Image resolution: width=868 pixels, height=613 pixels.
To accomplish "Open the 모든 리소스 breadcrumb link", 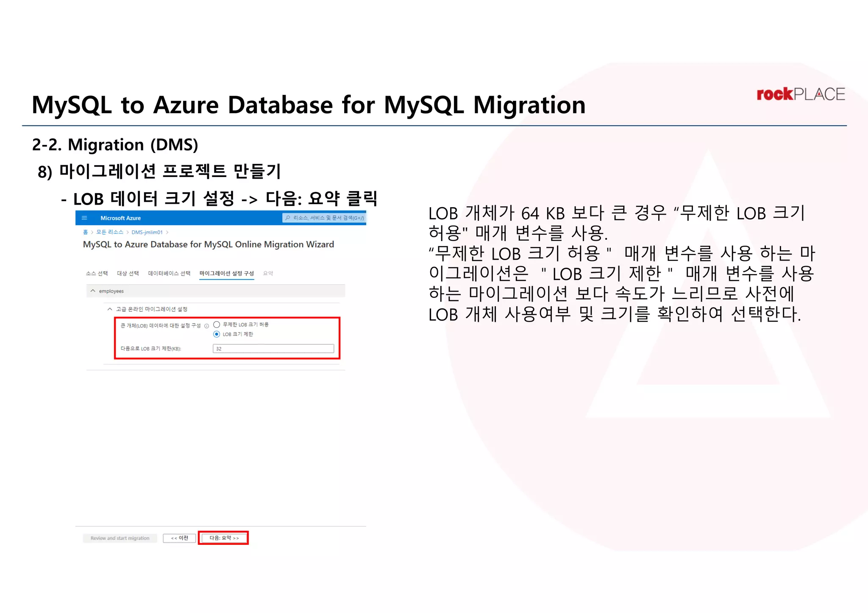I will (x=109, y=232).
